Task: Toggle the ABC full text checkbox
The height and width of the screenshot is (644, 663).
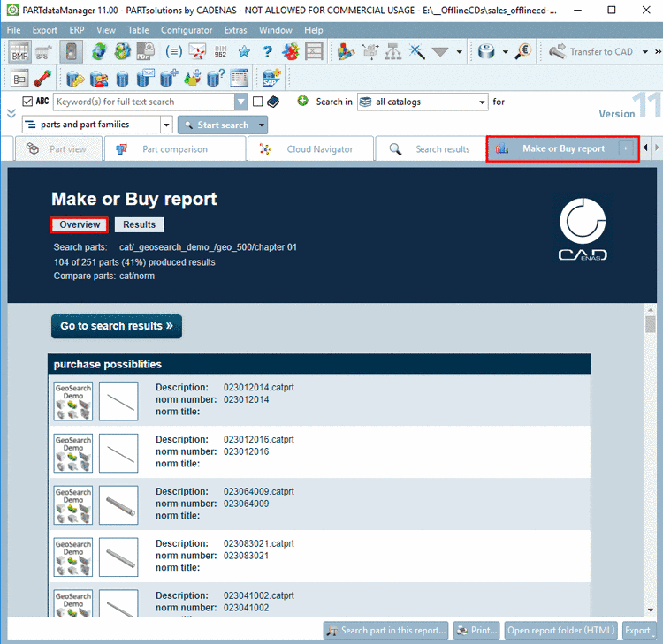Action: 27,102
